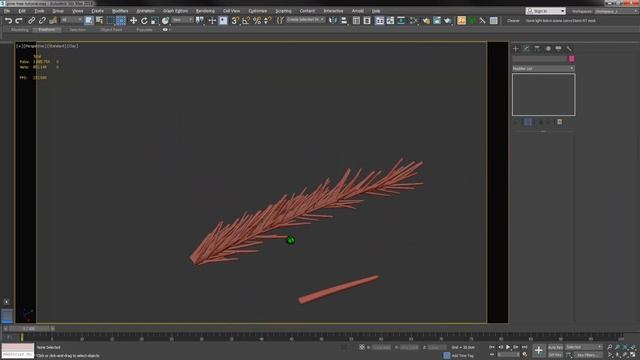Viewport: 640px width, 360px height.
Task: Open the Rendering menu
Action: (205, 11)
